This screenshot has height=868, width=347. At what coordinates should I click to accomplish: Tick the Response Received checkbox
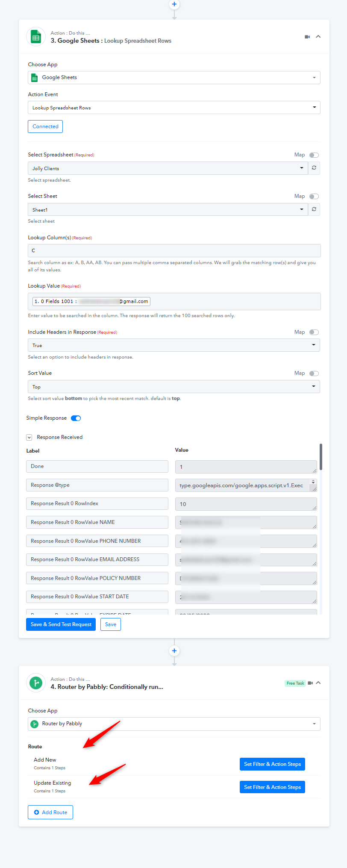pyautogui.click(x=29, y=437)
